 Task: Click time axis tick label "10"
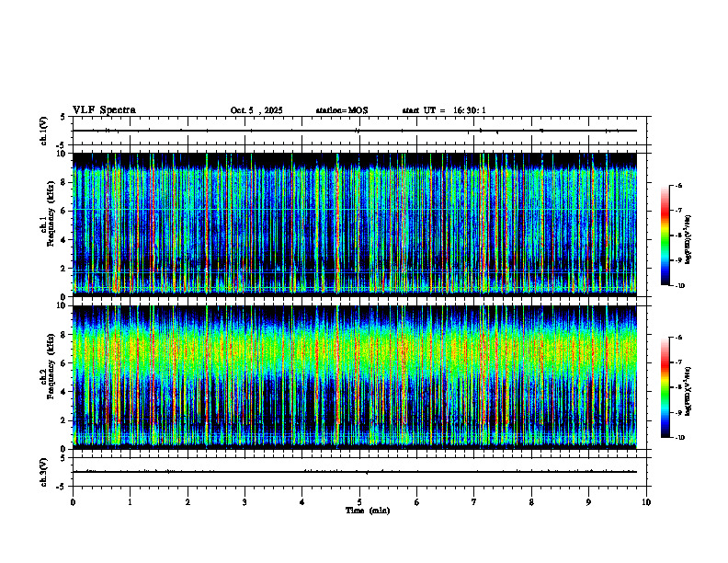[646, 502]
